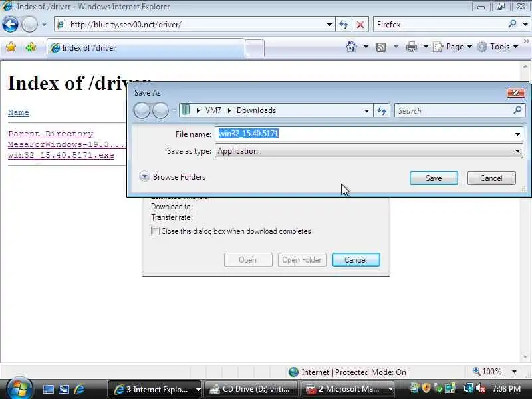
Task: Select the Index of /driver tab
Action: click(x=146, y=48)
